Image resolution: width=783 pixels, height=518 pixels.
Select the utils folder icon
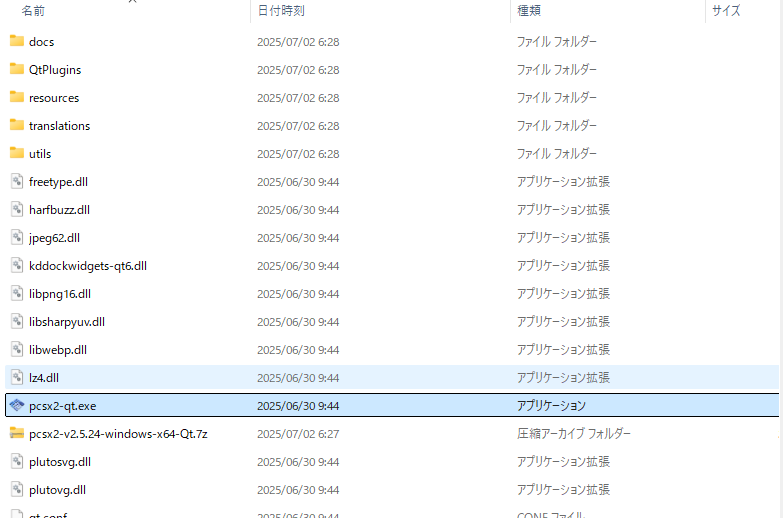[17, 153]
